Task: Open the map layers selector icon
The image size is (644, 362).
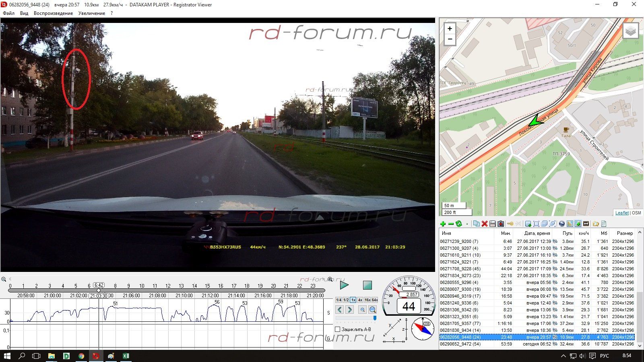Action: (630, 31)
